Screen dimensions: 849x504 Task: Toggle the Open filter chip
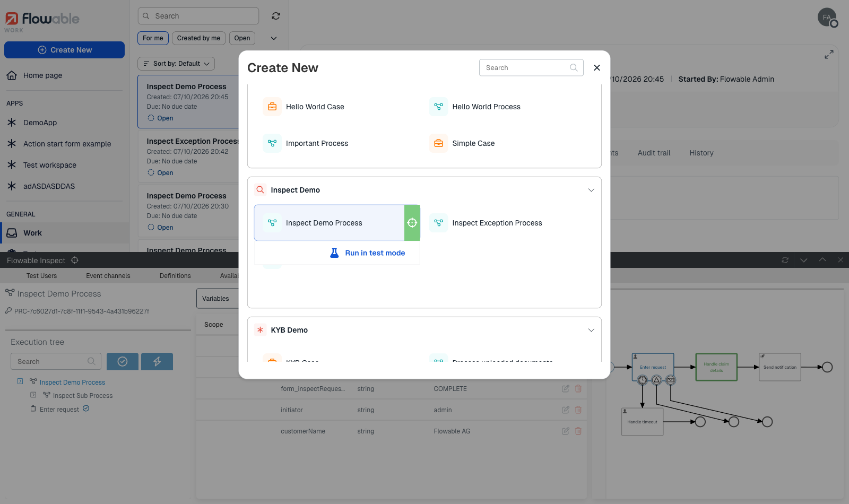click(x=242, y=38)
